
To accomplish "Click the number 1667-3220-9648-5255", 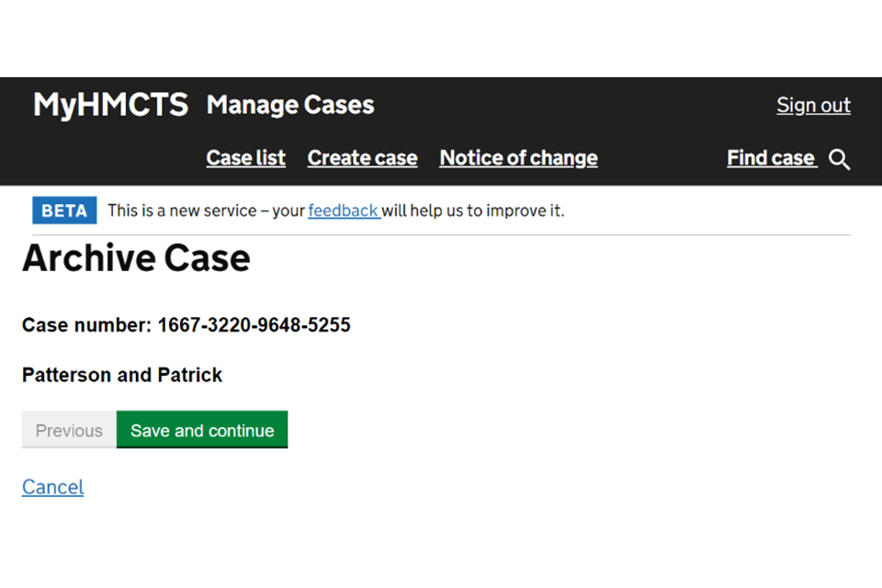I will tap(254, 325).
